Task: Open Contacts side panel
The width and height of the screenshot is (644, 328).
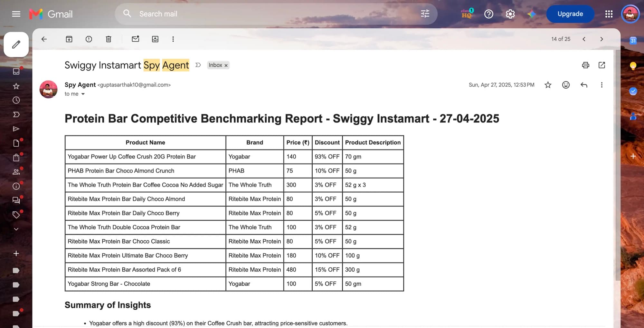Action: click(633, 116)
